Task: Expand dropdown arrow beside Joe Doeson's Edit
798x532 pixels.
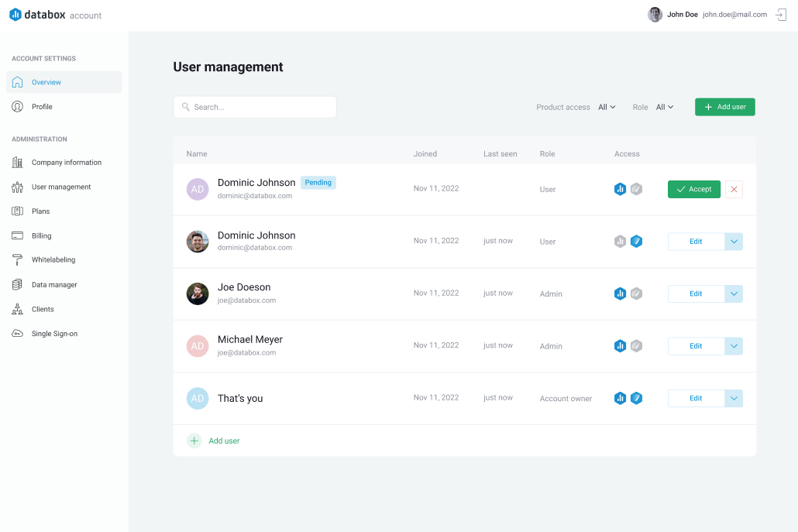Action: click(x=734, y=293)
